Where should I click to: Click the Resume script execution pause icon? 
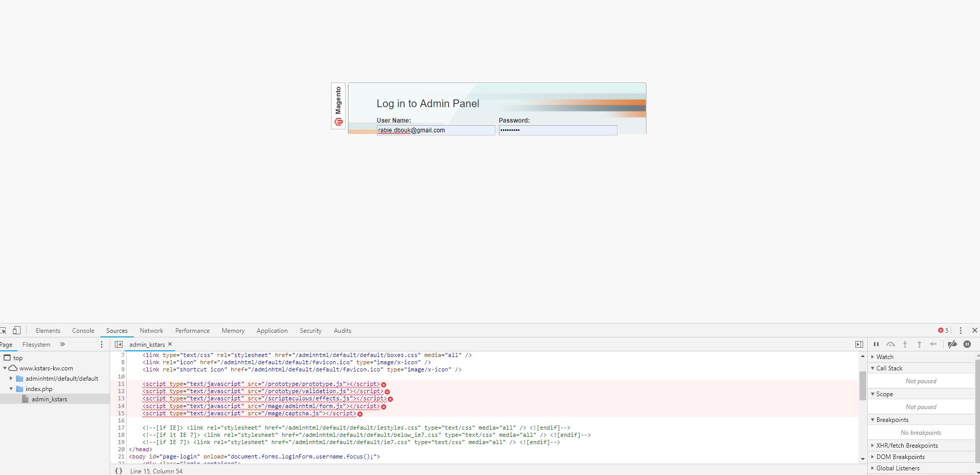coord(876,344)
